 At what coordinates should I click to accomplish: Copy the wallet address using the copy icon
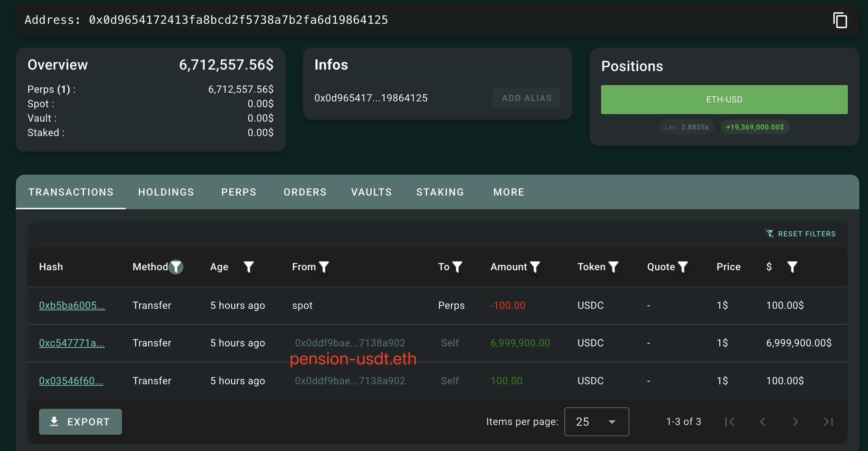(840, 20)
